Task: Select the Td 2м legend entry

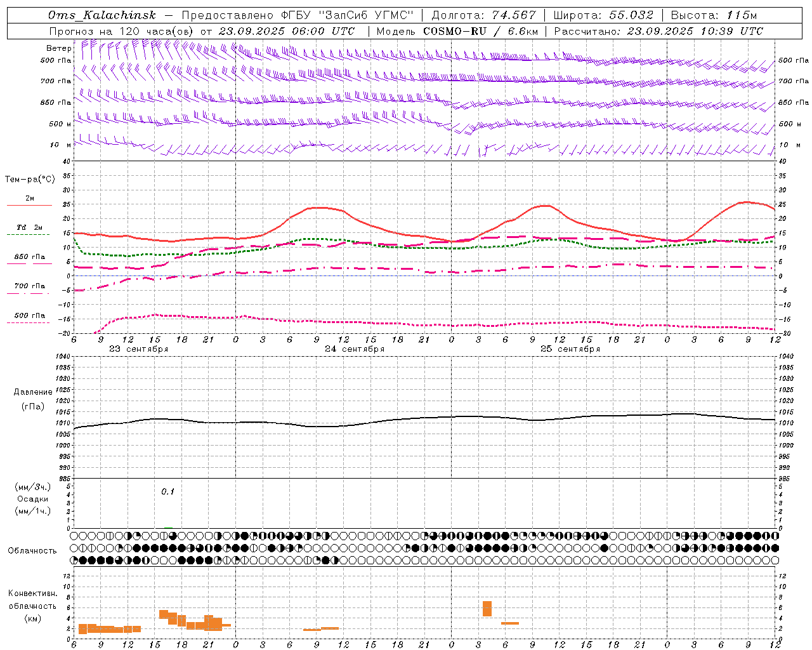Action: [x=30, y=227]
